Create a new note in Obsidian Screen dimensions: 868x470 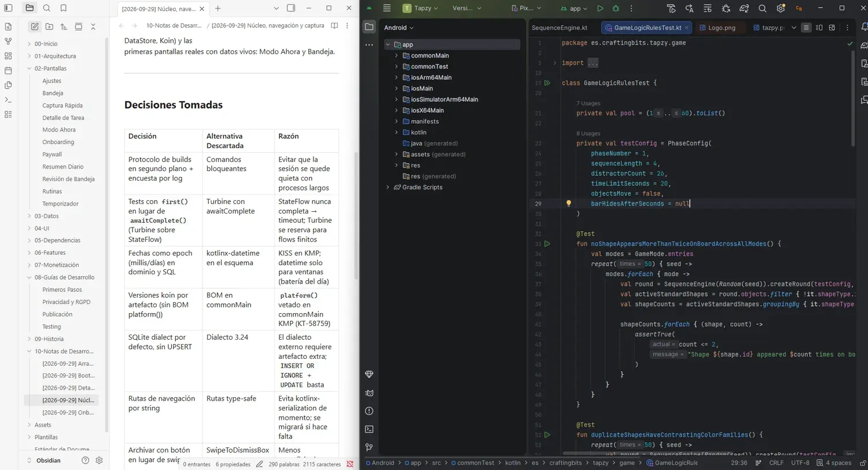coord(35,27)
